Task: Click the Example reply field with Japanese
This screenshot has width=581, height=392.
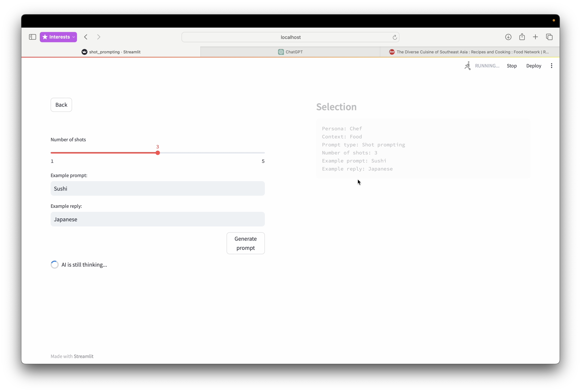Action: click(157, 219)
